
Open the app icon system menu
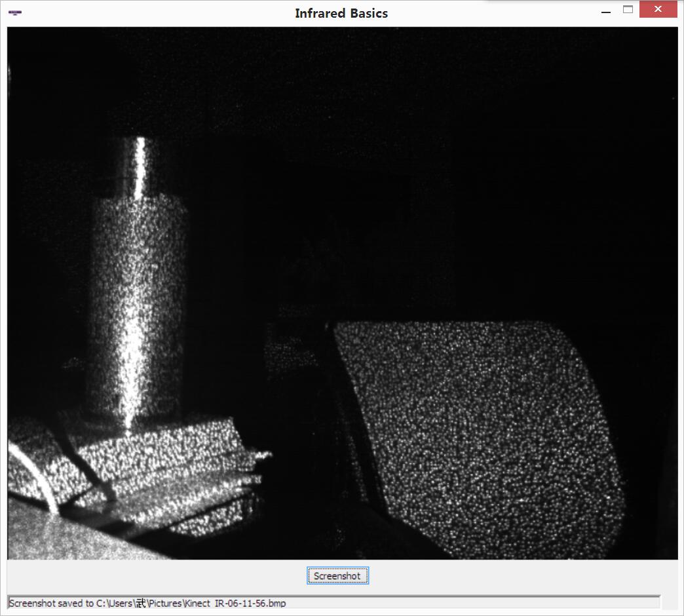click(15, 12)
